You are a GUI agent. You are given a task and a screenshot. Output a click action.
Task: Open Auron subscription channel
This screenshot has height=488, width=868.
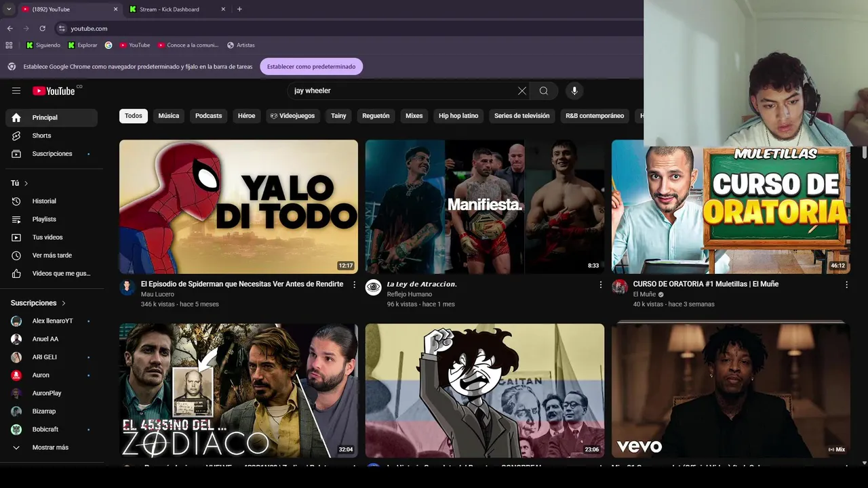point(52,375)
